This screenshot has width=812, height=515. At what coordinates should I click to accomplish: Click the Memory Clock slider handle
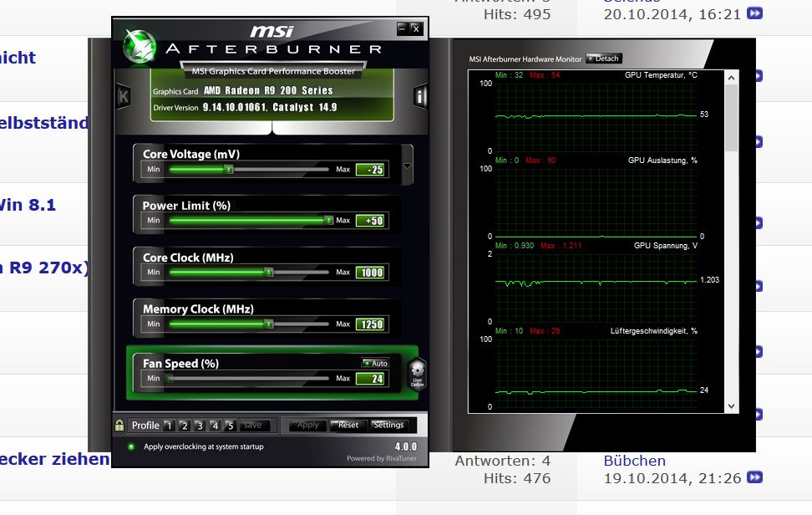point(269,324)
